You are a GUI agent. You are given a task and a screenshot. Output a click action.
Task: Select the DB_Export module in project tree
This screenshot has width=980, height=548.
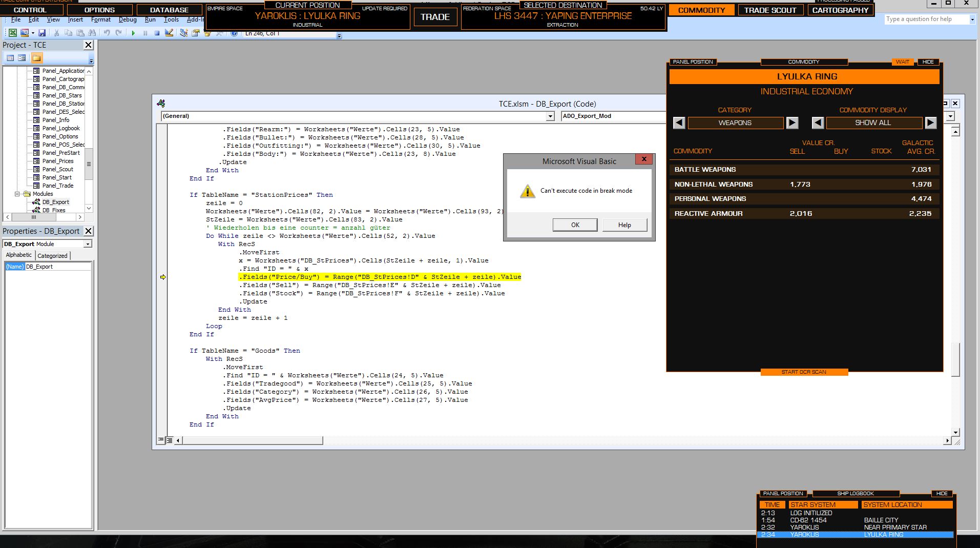coord(55,202)
